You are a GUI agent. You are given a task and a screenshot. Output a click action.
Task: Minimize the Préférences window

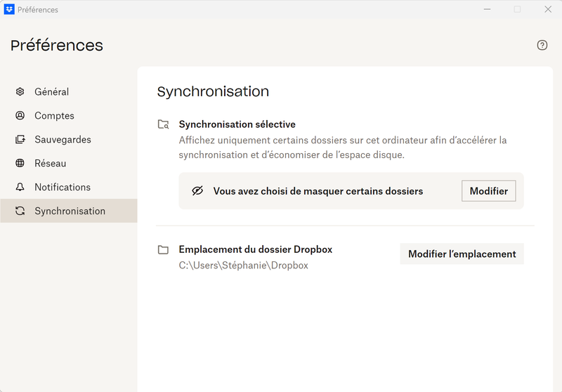click(486, 10)
